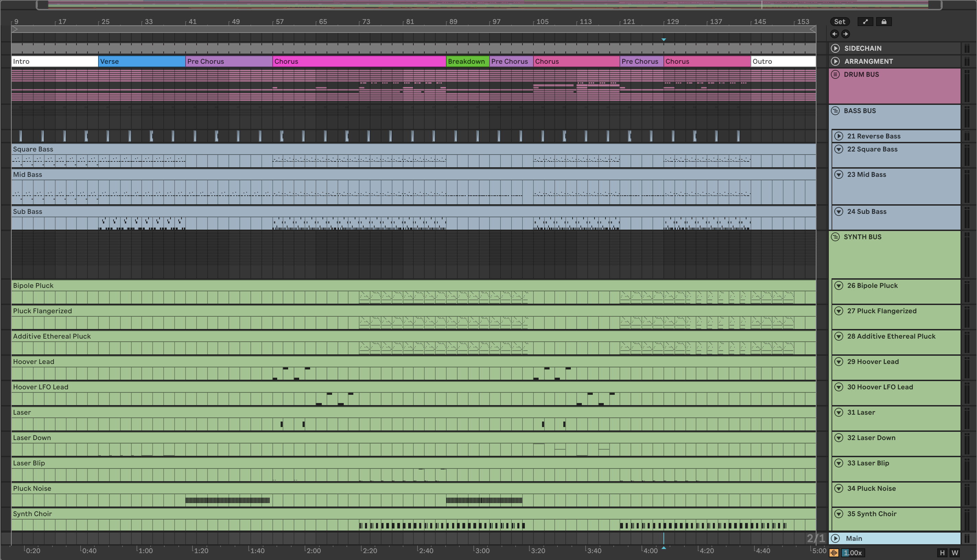
Task: Toggle the orange waveform display button
Action: pyautogui.click(x=834, y=553)
